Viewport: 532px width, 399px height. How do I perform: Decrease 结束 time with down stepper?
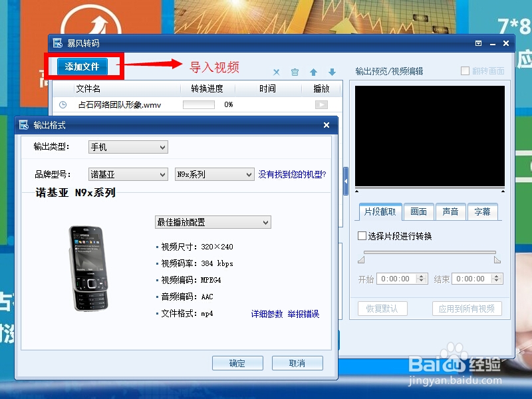(x=497, y=281)
